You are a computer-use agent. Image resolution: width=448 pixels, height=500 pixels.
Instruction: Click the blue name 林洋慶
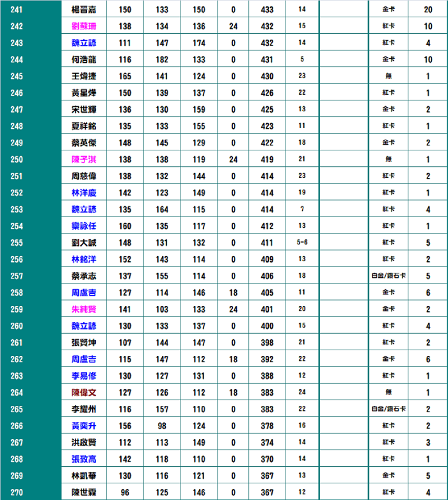click(84, 192)
